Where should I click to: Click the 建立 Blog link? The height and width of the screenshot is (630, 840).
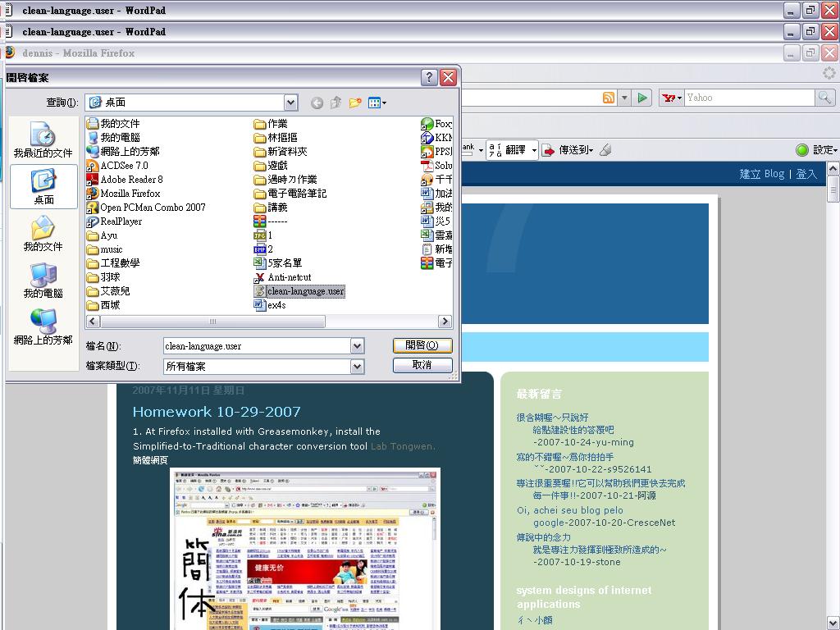click(762, 174)
